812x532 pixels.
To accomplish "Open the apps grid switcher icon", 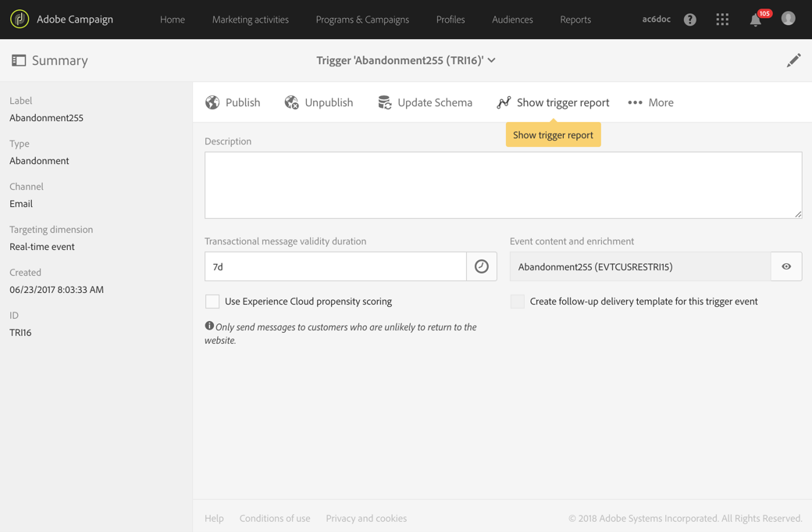I will [x=722, y=20].
